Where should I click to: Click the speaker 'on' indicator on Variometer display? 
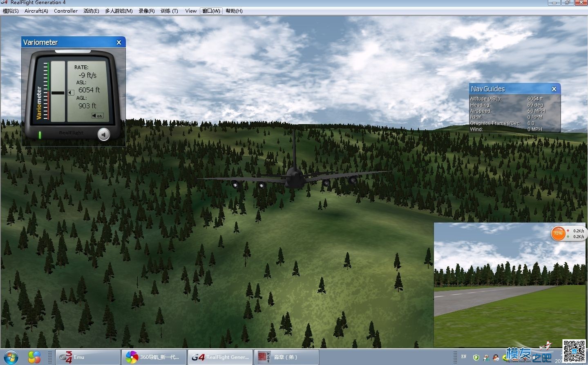click(x=97, y=116)
